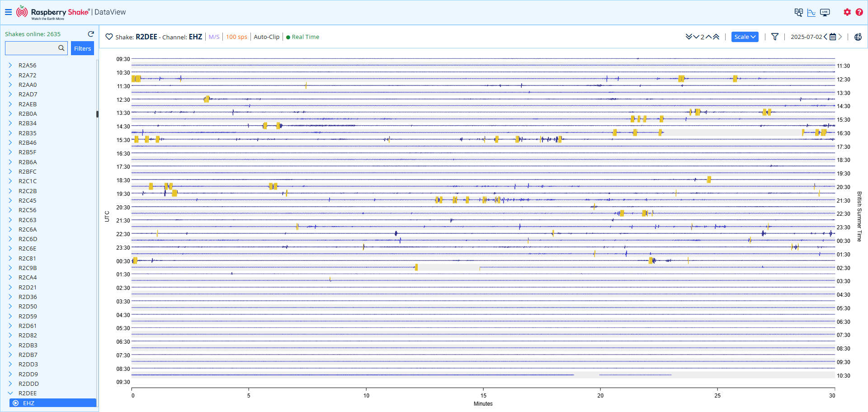Play the EHZ channel icon
The image size is (868, 412).
[16, 403]
